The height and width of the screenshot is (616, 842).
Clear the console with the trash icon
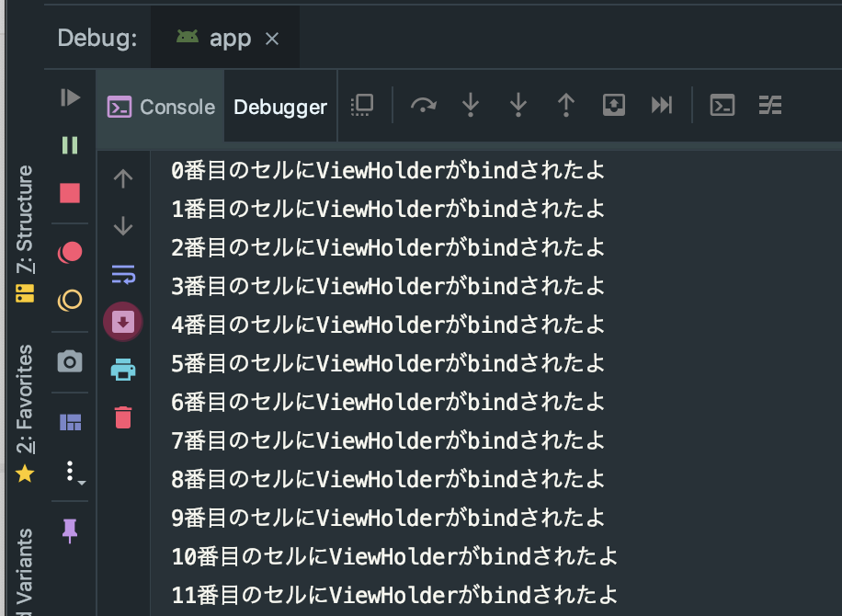[123, 416]
